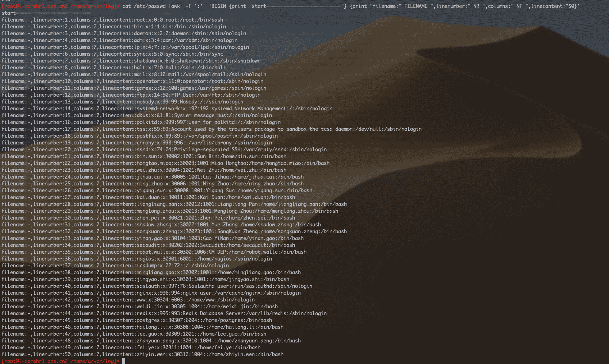This screenshot has height=364, width=609.
Task: Click the nagios account output line
Action: point(137,259)
